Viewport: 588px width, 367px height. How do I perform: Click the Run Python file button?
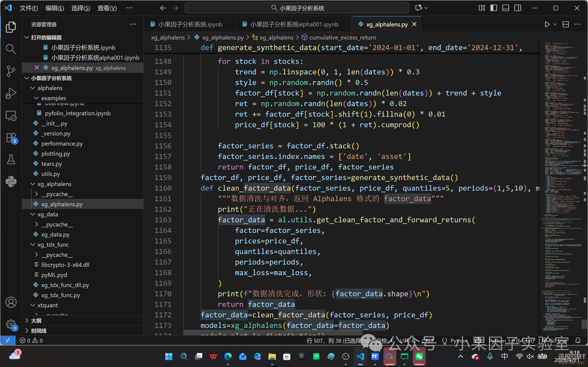[x=547, y=24]
